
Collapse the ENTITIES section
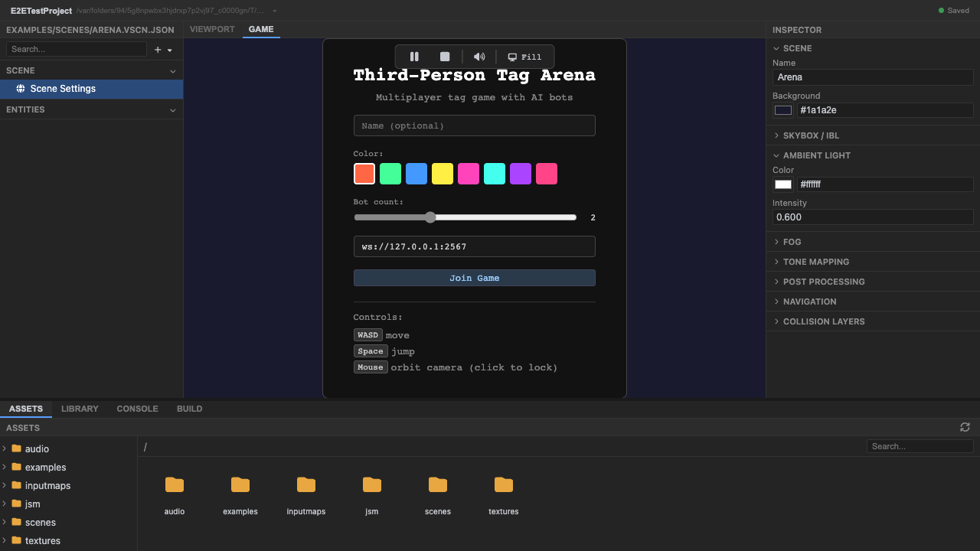click(x=173, y=110)
